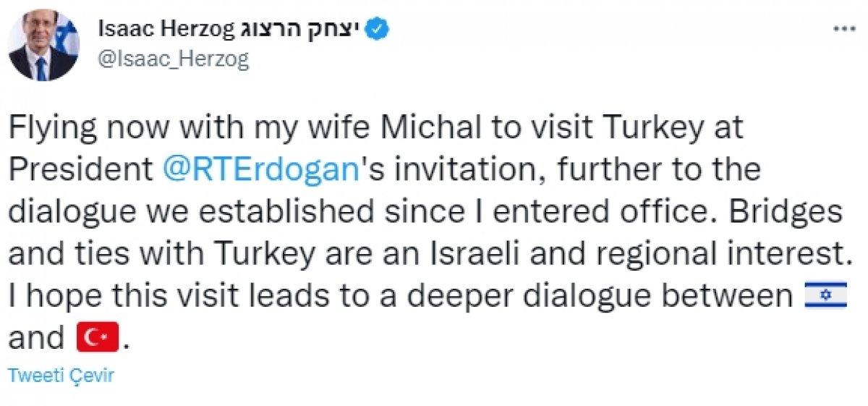Viewport: 868px width, 406px height.
Task: Click the Israel flag emoji
Action: pyautogui.click(x=825, y=296)
